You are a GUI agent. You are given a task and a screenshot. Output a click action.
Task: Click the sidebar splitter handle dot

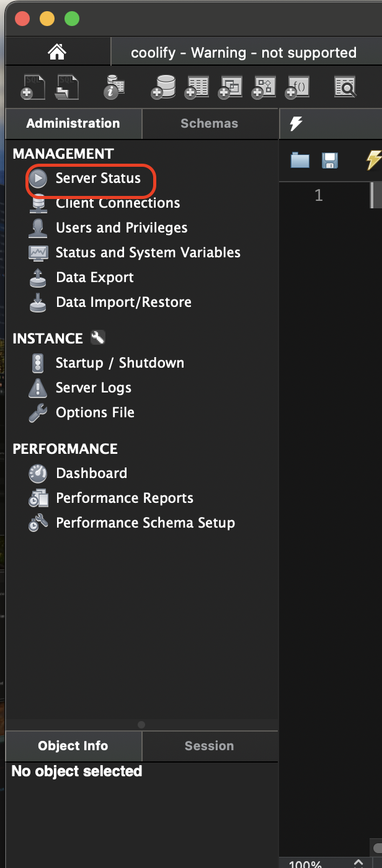(141, 725)
